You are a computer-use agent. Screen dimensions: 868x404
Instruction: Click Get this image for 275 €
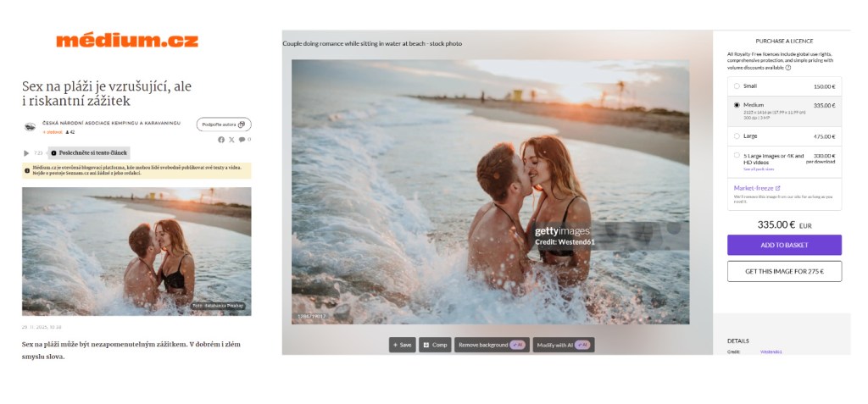point(784,271)
